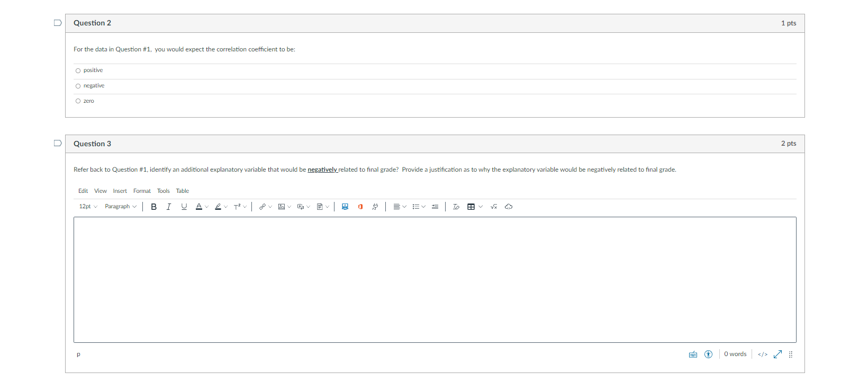This screenshot has height=390, width=868.
Task: Flag Question 3 for review
Action: click(x=58, y=143)
